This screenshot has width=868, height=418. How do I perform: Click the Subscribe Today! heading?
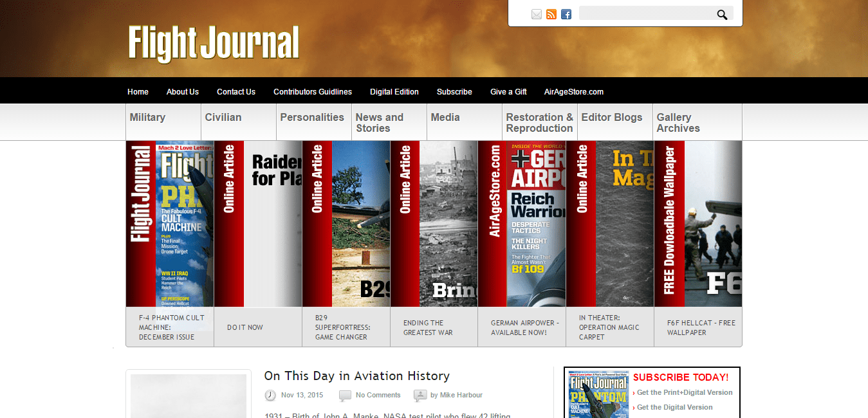[x=681, y=377]
